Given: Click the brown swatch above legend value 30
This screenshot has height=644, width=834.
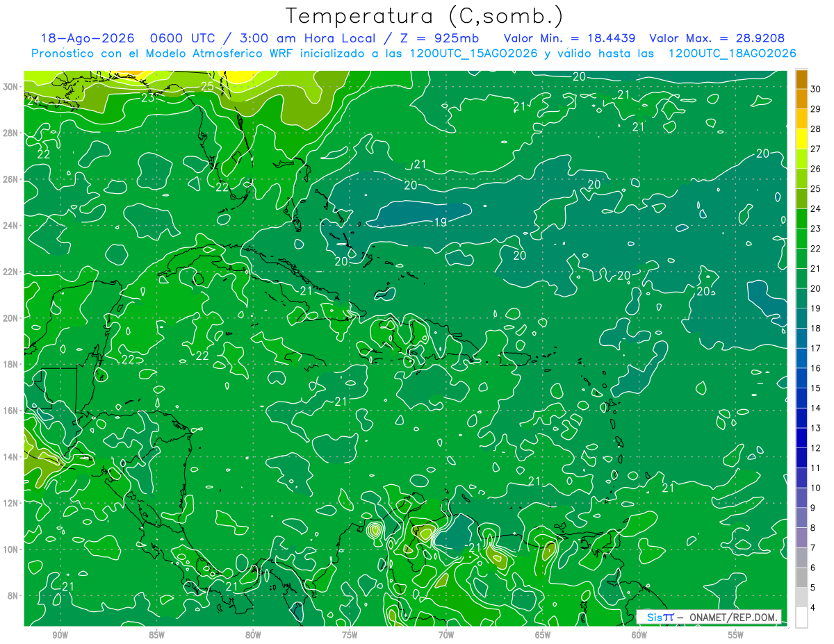Looking at the screenshot, I should coord(801,79).
